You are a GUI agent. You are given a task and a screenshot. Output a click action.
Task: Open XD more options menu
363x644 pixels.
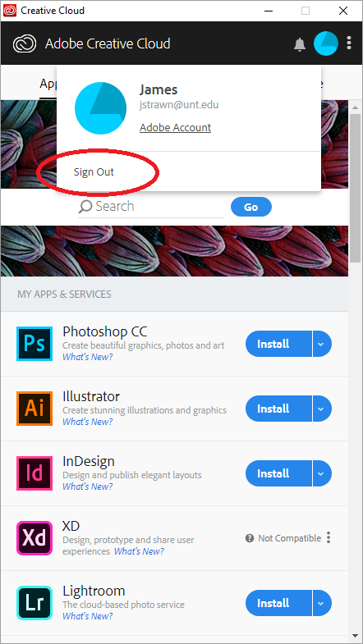tap(329, 537)
